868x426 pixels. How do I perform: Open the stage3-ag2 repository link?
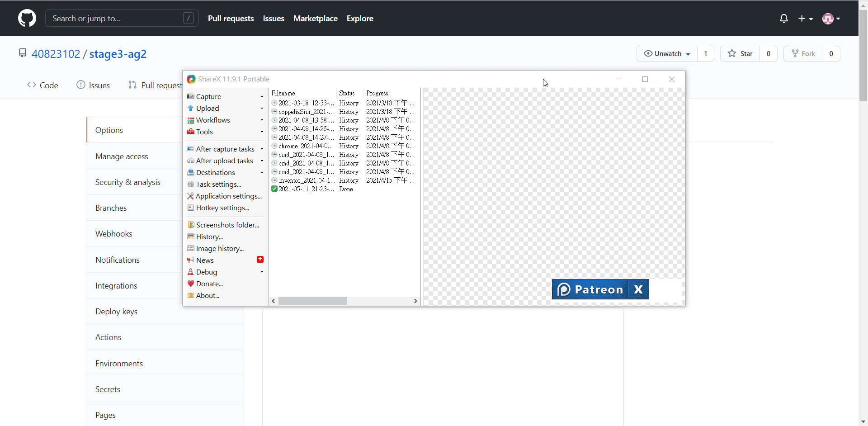click(118, 54)
